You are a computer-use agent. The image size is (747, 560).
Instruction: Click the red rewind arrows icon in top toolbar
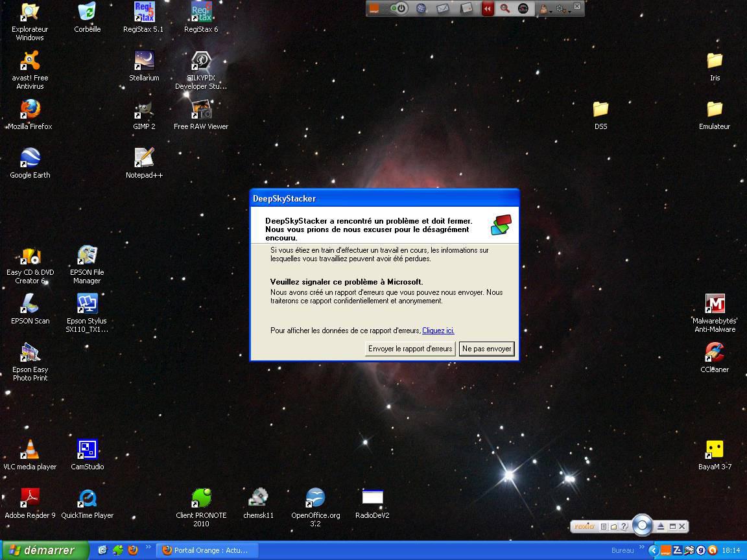point(487,8)
